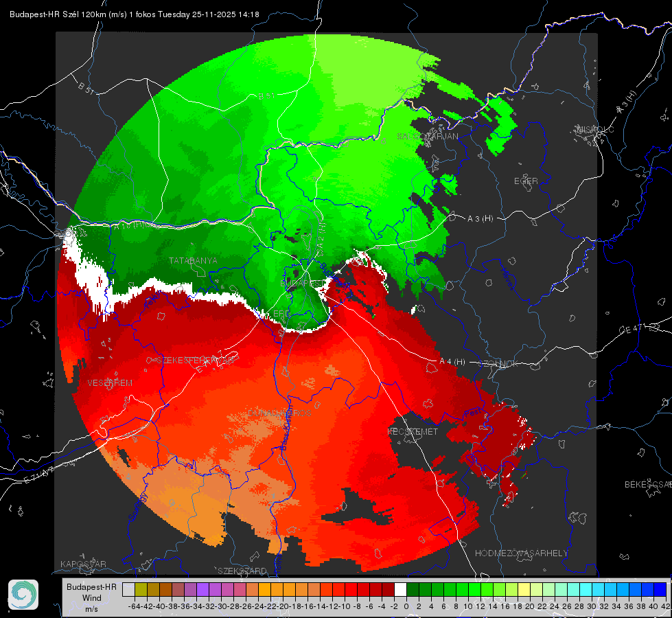This screenshot has height=618, width=672.
Task: Click the ERD city label
Action: click(x=281, y=314)
